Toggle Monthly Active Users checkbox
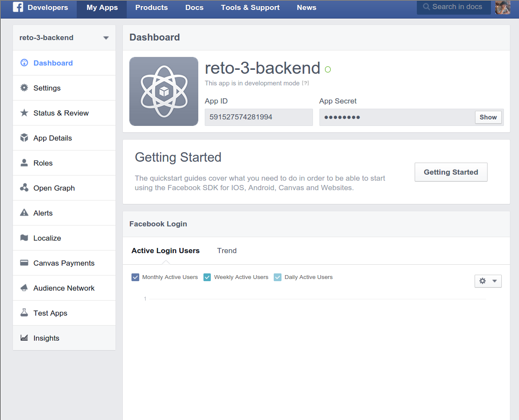 point(135,277)
